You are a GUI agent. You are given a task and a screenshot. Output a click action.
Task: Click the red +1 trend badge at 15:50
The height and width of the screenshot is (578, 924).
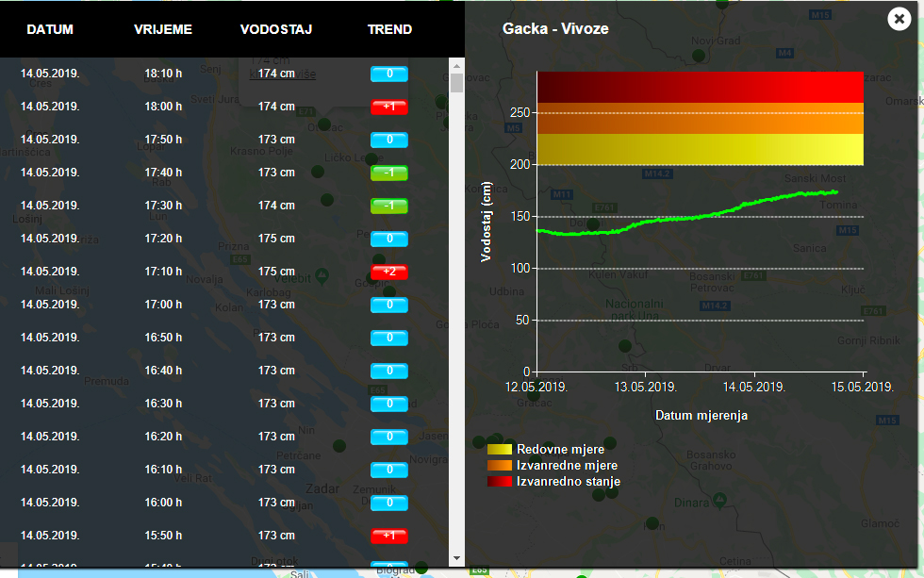[x=389, y=536]
